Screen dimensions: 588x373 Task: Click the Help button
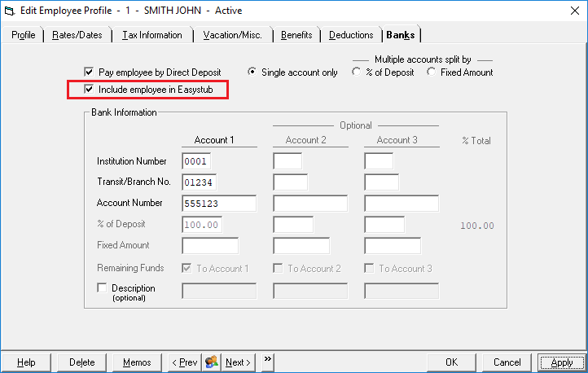[x=26, y=362]
